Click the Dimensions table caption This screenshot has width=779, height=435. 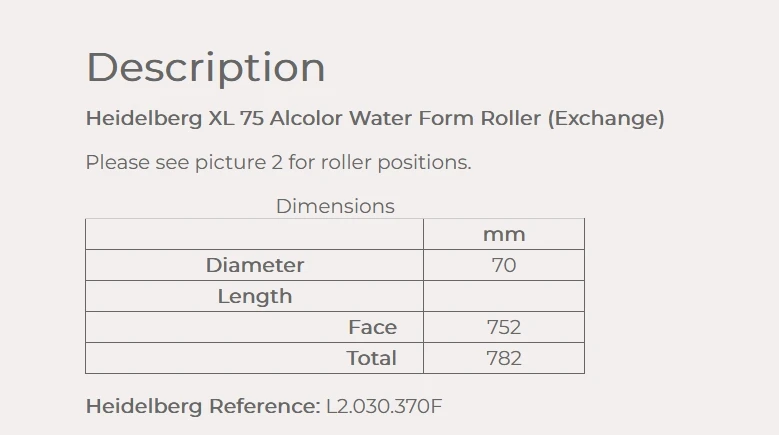(335, 206)
